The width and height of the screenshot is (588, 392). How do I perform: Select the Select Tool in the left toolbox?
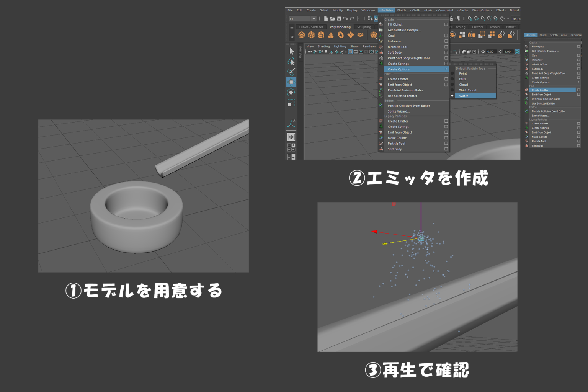click(x=291, y=50)
